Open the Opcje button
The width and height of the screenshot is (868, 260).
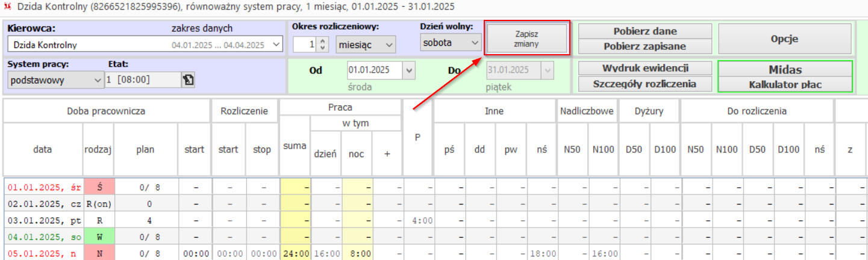(784, 39)
